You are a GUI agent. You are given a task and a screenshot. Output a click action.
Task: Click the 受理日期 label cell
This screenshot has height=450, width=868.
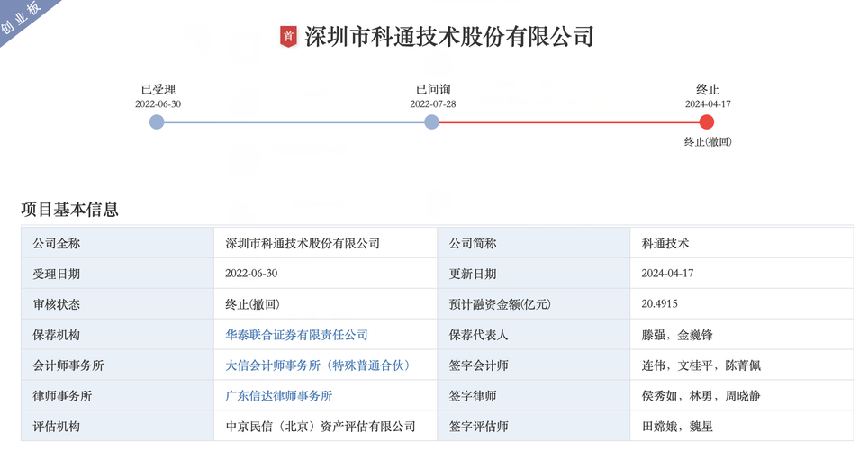117,274
